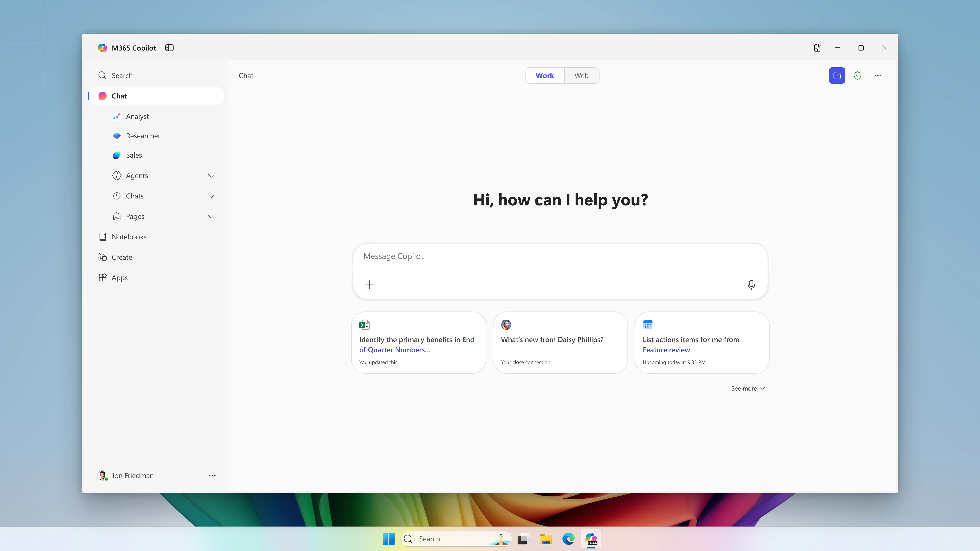Collapse the navigation sidebar
This screenshot has height=551, width=980.
coord(169,48)
